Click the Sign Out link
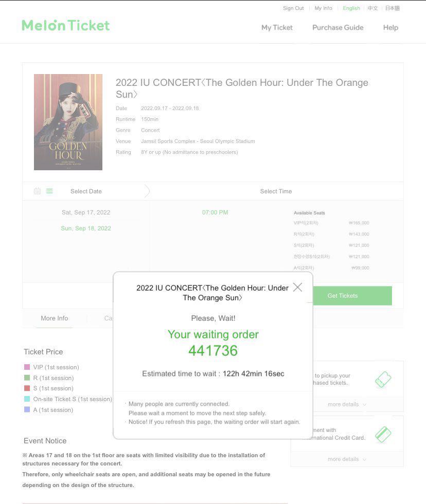 coord(293,8)
